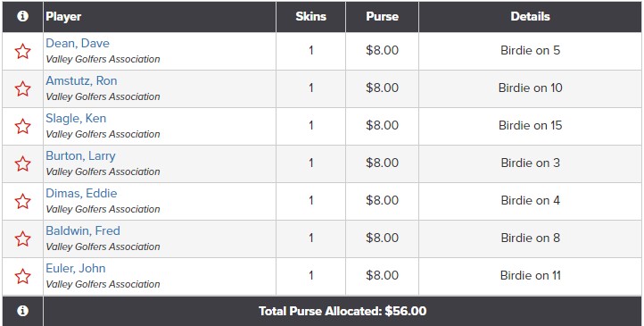Open the Dean, Dave player link
Screen dimensions: 644x326
[78, 43]
